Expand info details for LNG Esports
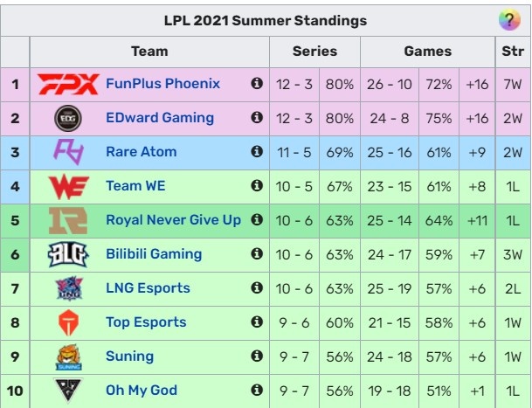Image resolution: width=532 pixels, height=408 pixels. 257,288
